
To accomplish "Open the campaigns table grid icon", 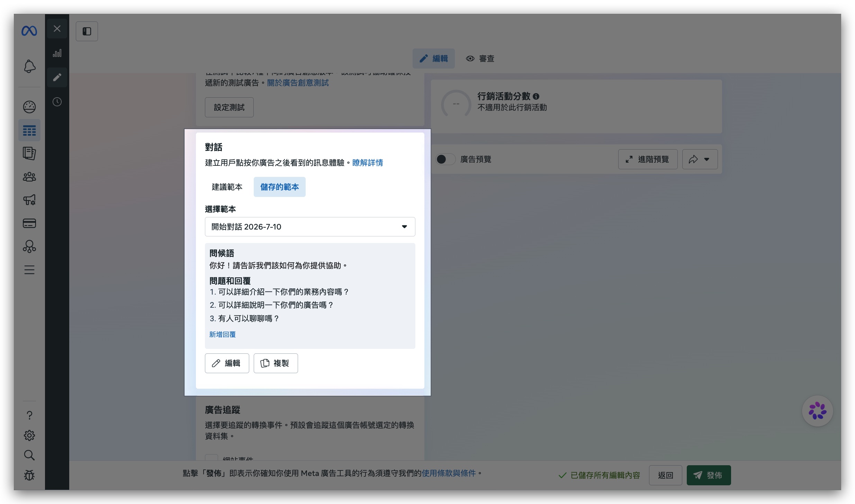I will 29,130.
